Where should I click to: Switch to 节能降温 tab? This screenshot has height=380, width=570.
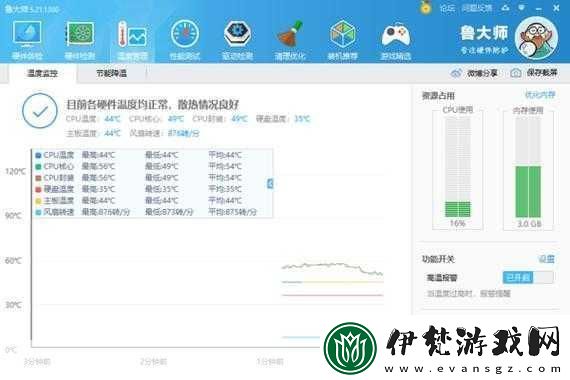tap(111, 73)
